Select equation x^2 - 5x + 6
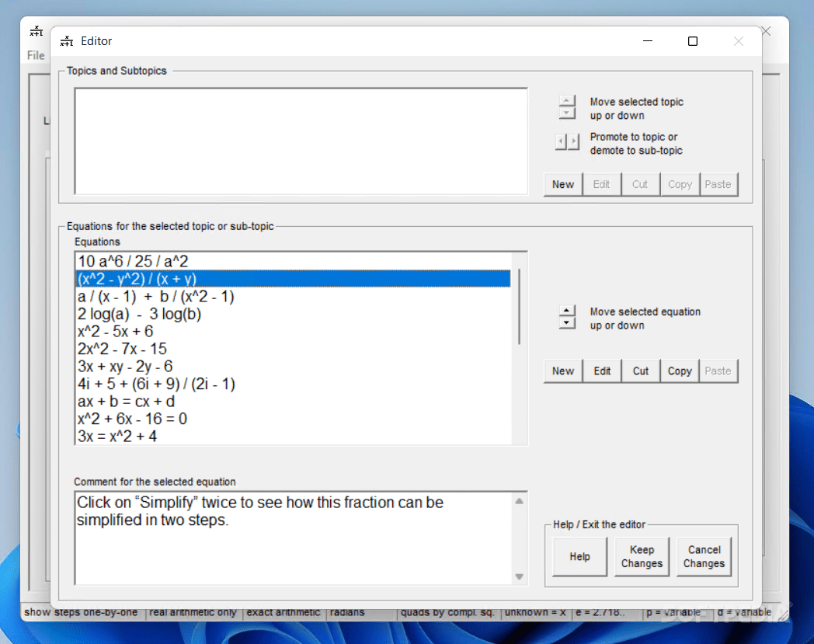This screenshot has width=814, height=644. coord(293,332)
